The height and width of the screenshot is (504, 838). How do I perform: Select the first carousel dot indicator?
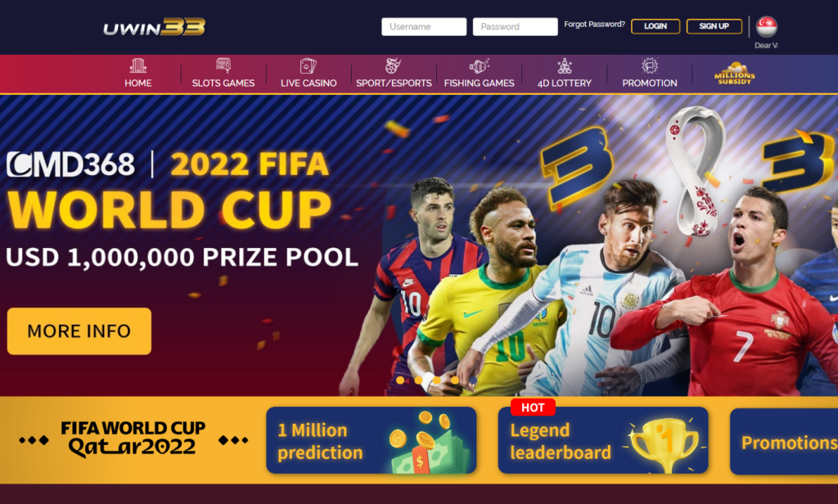400,380
